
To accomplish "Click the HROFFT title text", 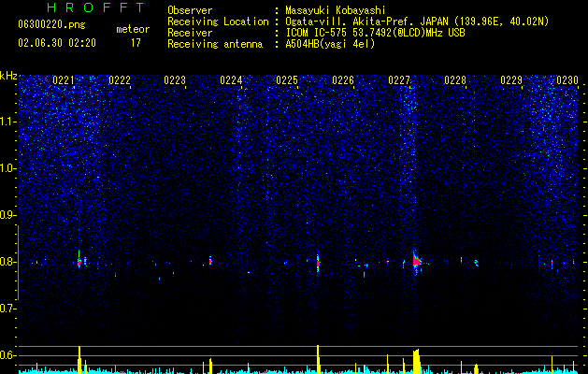I will pyautogui.click(x=96, y=7).
